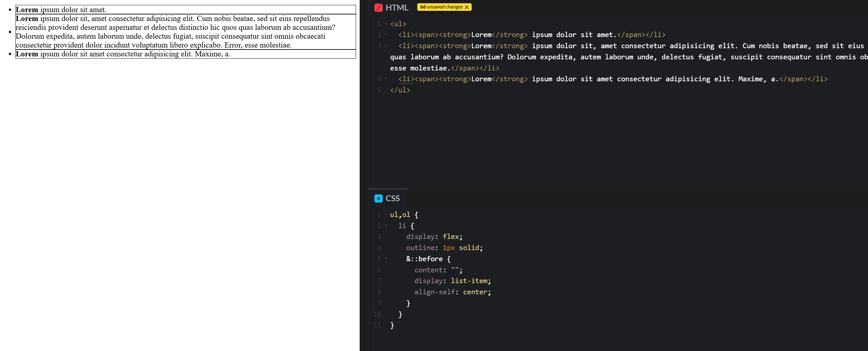Click 'quas laborum ab accusantium?' in HTML code
Image resolution: width=868 pixels, height=351 pixels.
pos(446,57)
